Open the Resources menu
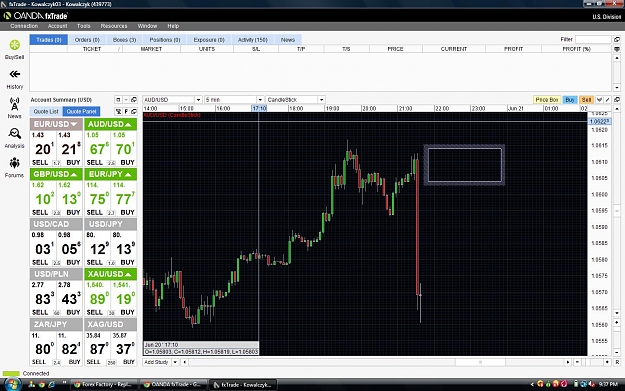 pyautogui.click(x=114, y=26)
